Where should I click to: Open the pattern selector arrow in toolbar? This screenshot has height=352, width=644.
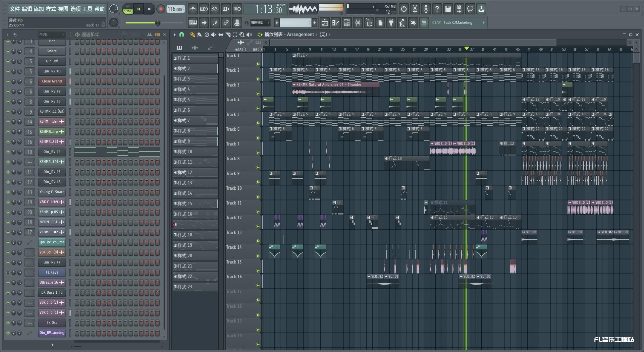pyautogui.click(x=277, y=23)
